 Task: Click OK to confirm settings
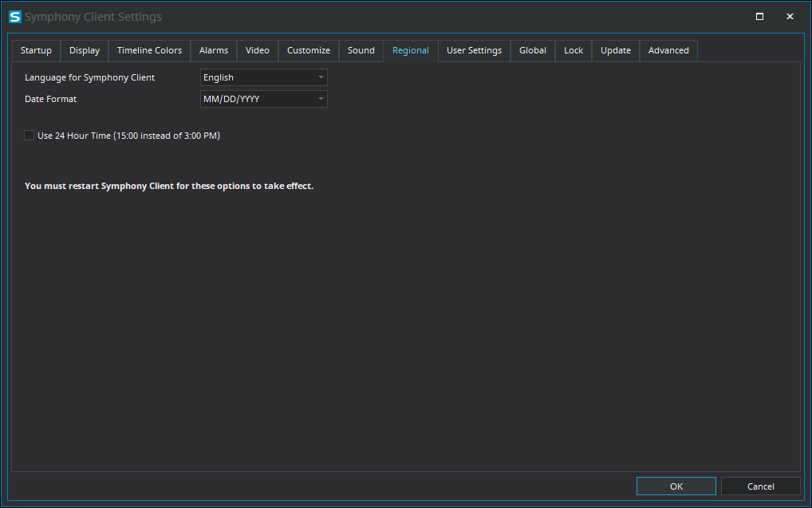click(676, 486)
